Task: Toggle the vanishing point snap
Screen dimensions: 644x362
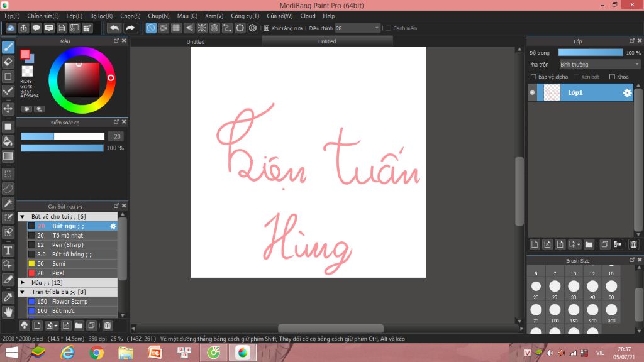Action: (x=189, y=28)
